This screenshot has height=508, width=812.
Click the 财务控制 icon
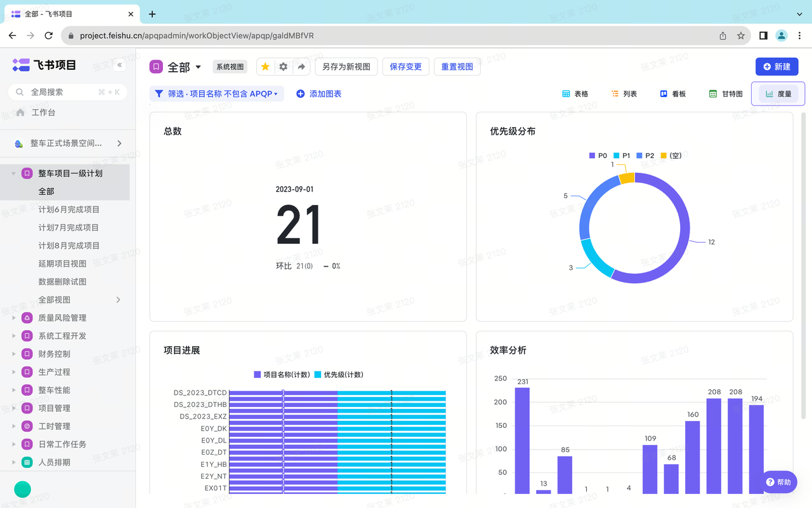click(27, 354)
